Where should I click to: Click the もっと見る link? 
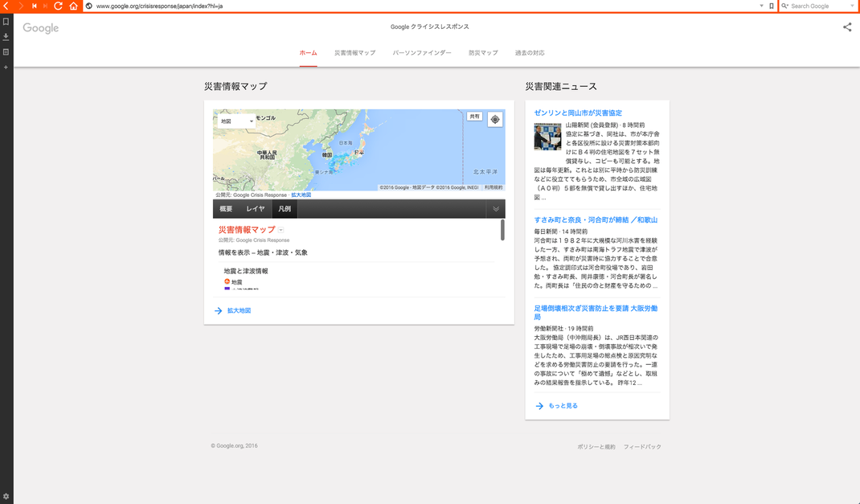(563, 406)
